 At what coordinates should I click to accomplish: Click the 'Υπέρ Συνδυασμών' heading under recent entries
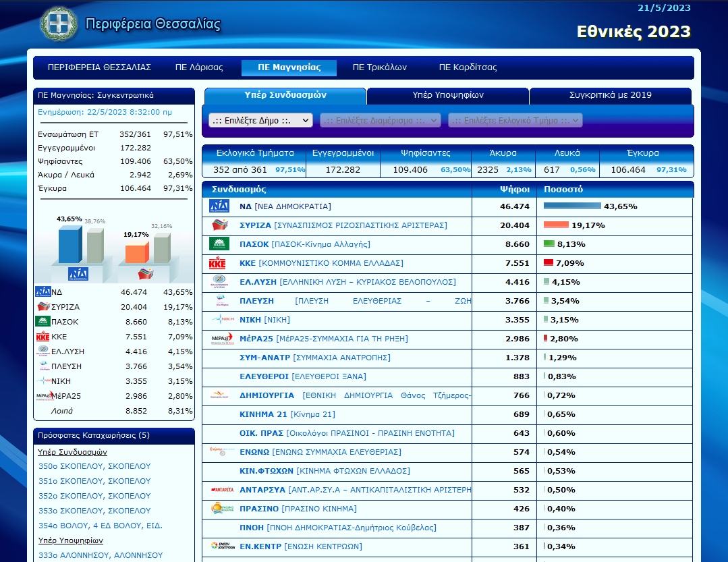point(72,452)
